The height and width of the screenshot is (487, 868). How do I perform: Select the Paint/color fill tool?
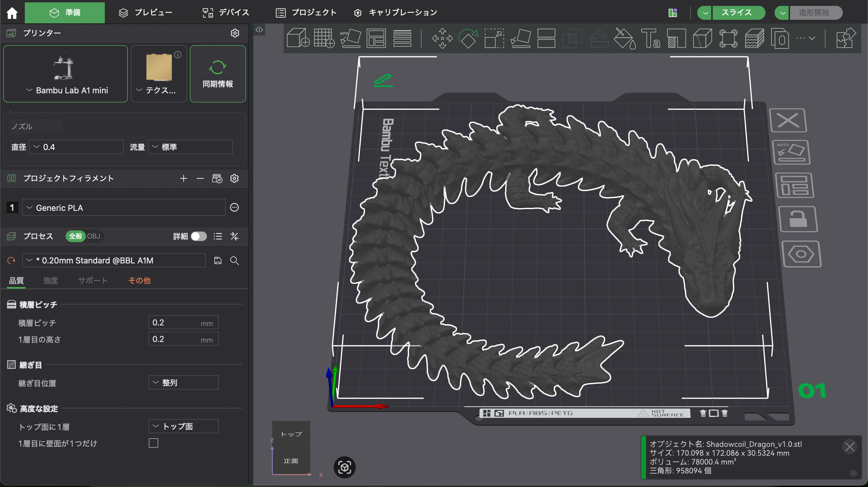click(x=624, y=38)
